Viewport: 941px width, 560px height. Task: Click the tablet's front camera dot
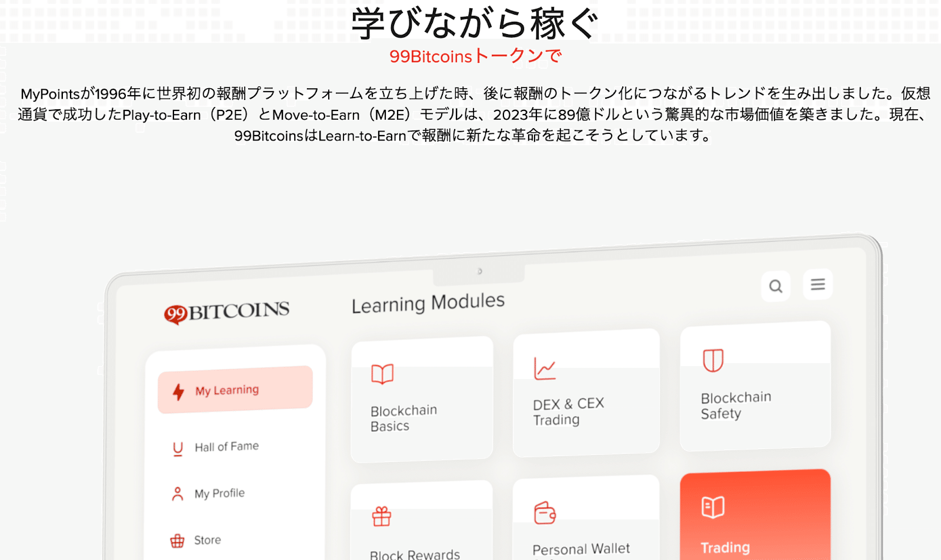(479, 271)
